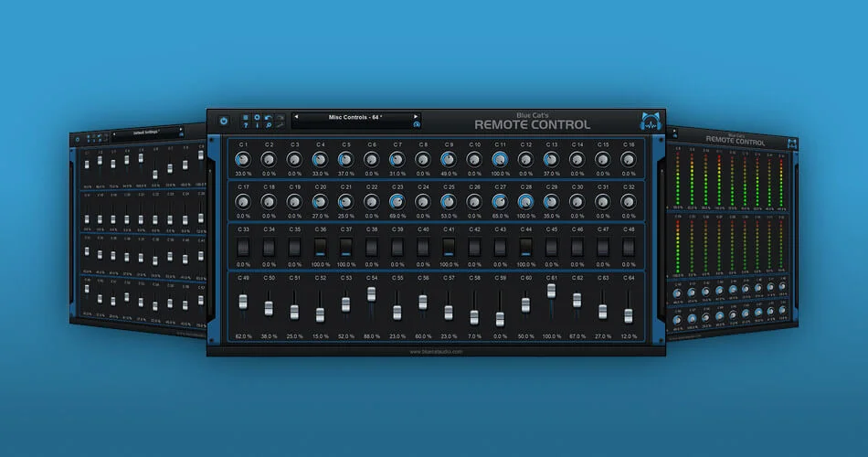The width and height of the screenshot is (868, 457).
Task: Open the settings gear icon
Action: pos(257,117)
